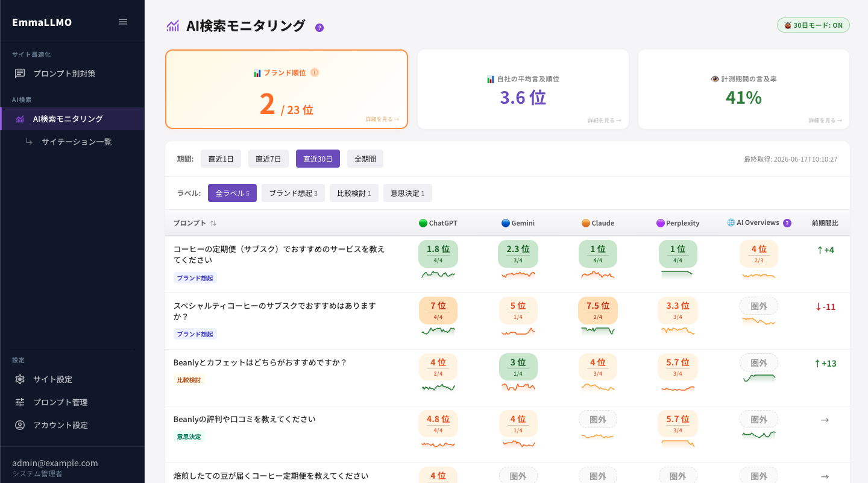868x483 pixels.
Task: Toggle the 30日モード: ON badge
Action: click(x=813, y=25)
